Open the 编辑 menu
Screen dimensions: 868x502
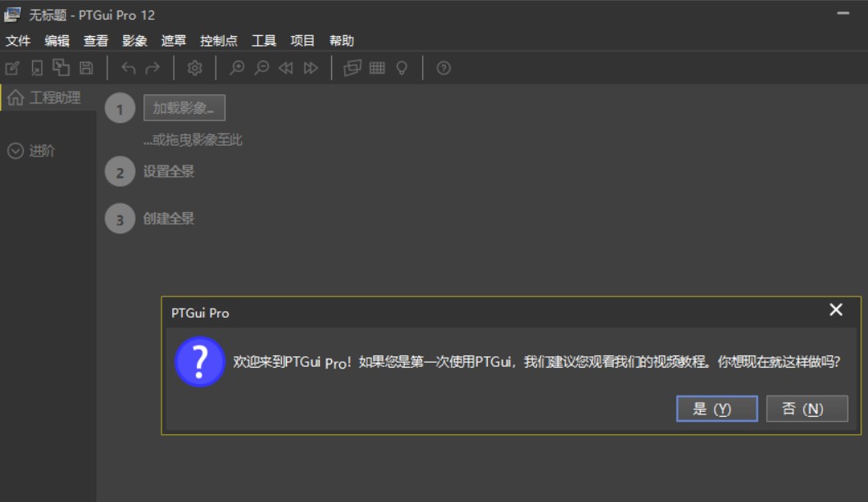(57, 41)
